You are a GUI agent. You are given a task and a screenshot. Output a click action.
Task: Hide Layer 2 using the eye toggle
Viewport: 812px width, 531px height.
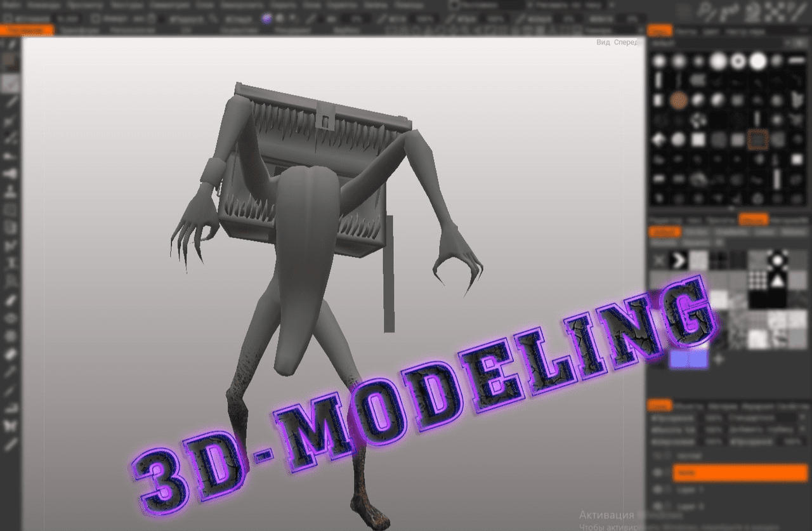pos(658,506)
